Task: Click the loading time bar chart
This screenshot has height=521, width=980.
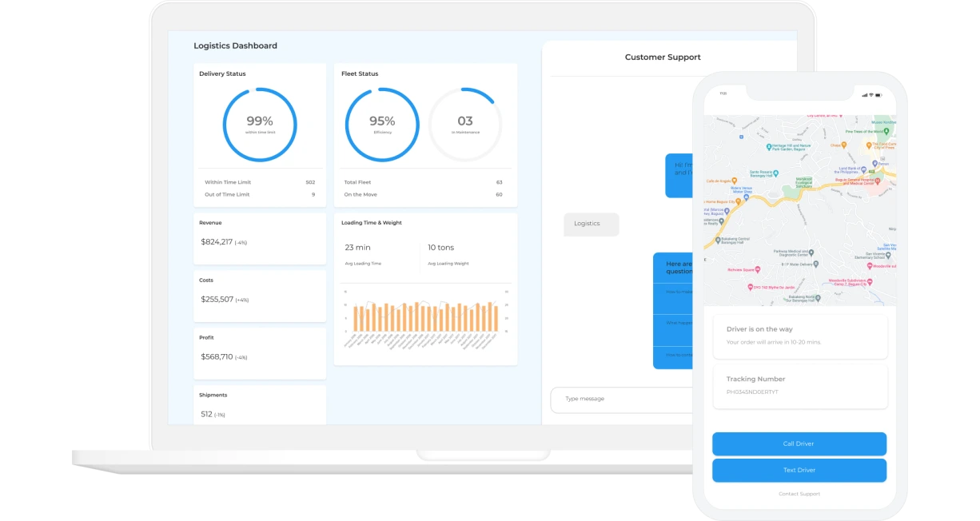Action: pos(425,316)
